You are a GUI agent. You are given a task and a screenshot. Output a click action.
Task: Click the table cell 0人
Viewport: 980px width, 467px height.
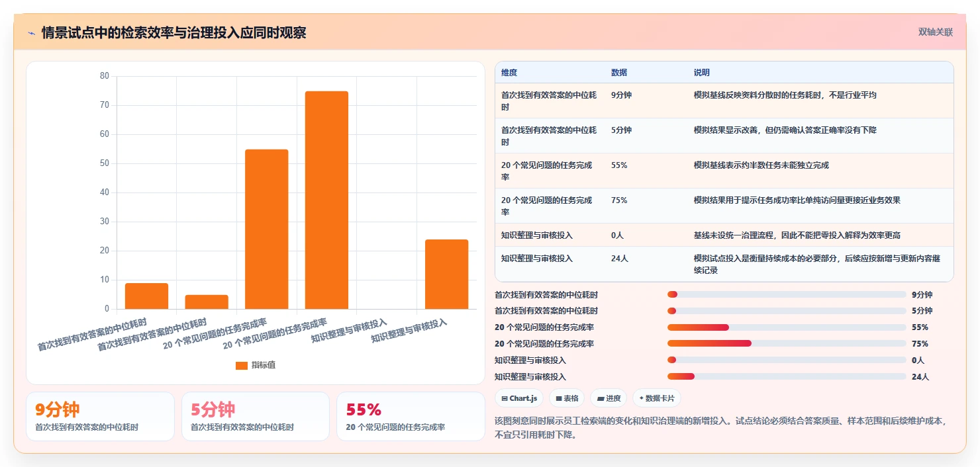[x=617, y=235]
